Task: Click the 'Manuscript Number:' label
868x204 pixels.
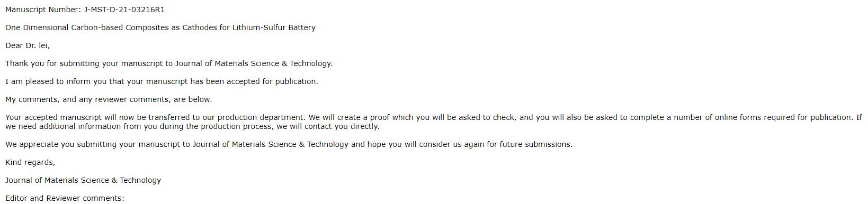Action: (x=43, y=10)
